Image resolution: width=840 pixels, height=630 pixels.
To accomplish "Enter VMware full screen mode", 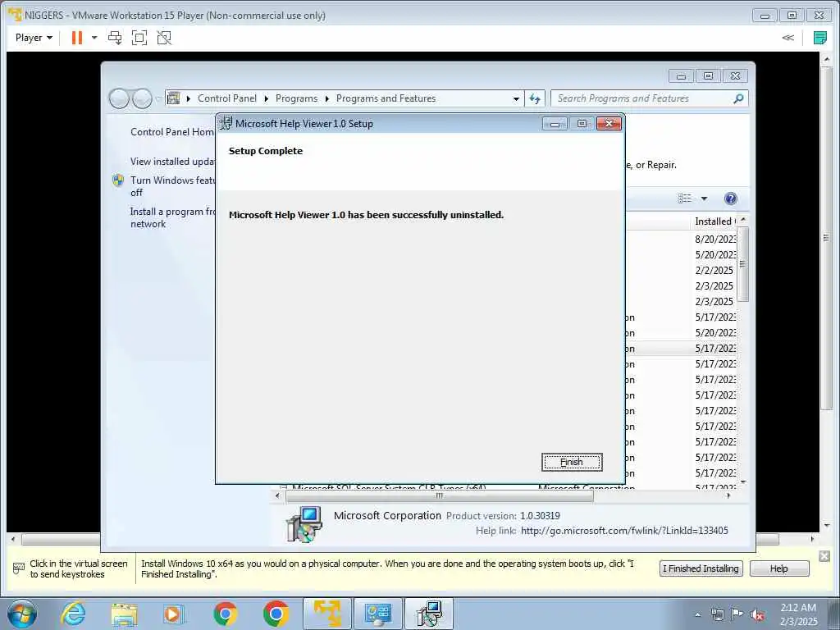I will (x=139, y=38).
